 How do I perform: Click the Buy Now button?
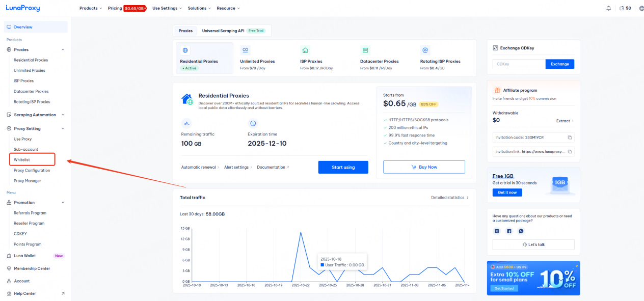423,167
